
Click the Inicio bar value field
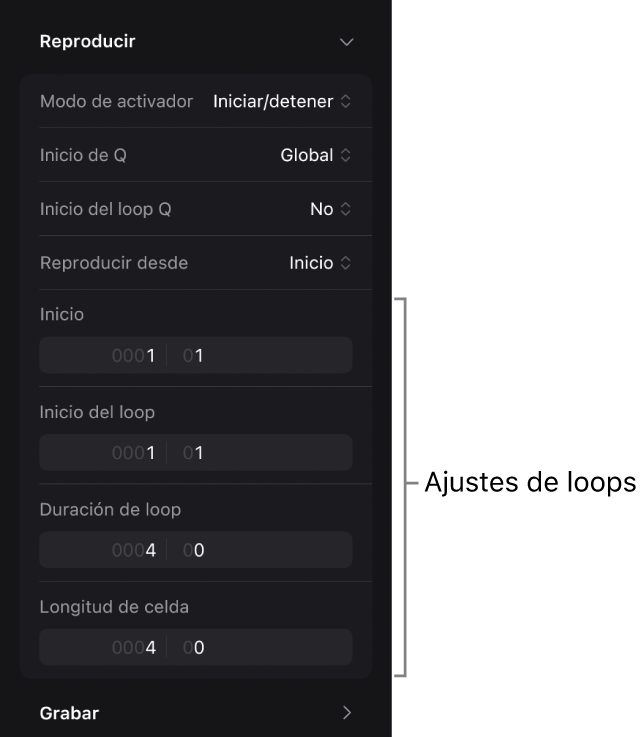click(x=134, y=355)
